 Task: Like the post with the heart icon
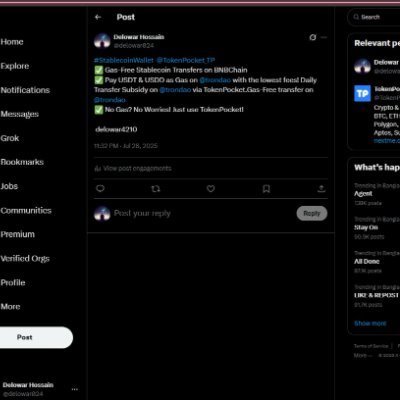pos(211,189)
